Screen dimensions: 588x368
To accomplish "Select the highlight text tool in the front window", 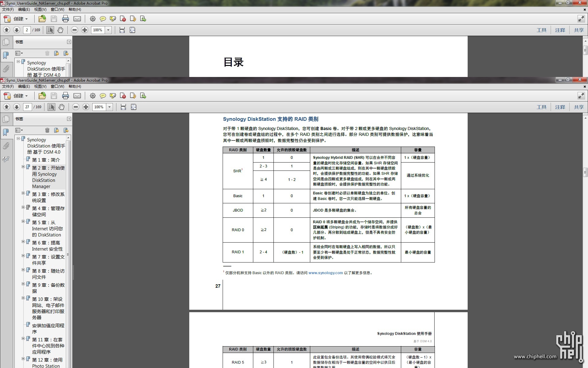I will coord(113,96).
